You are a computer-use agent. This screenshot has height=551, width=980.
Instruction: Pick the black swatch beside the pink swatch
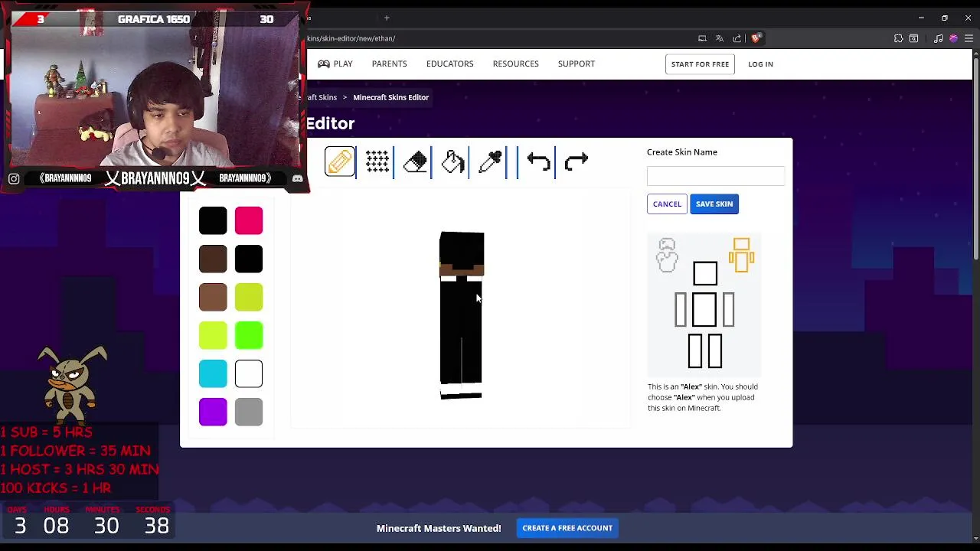coord(213,220)
